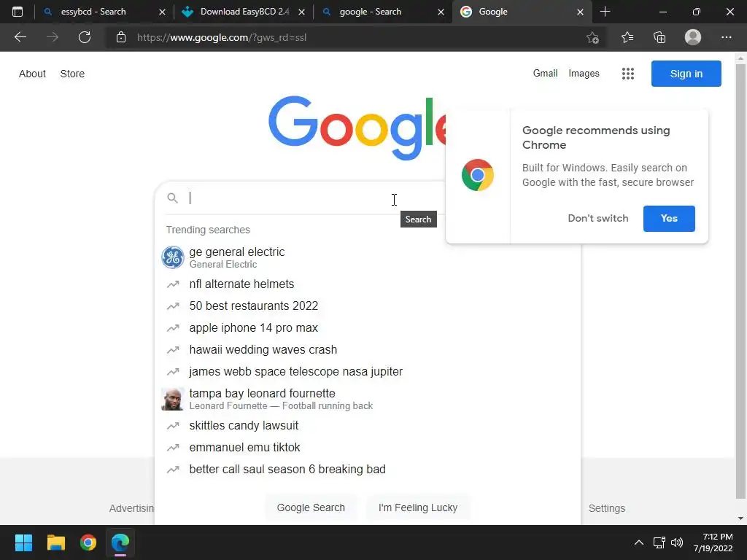Open the Windows Start menu
This screenshot has height=560, width=747.
(23, 542)
